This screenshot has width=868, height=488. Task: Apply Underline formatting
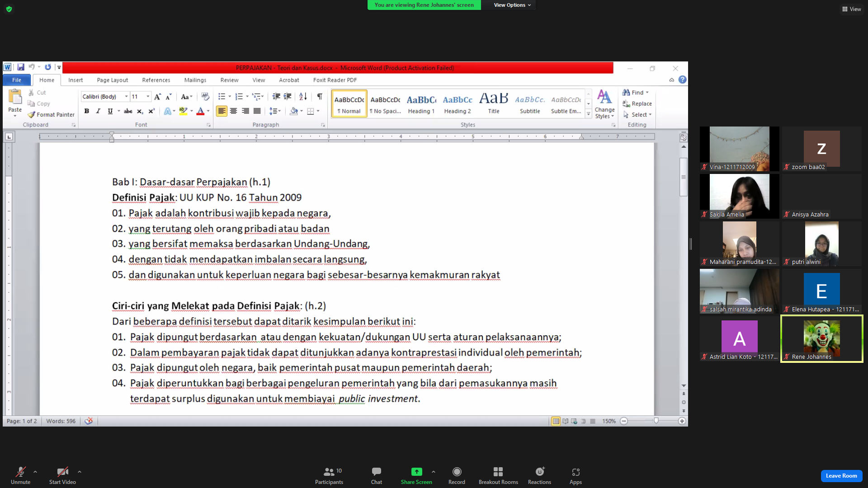pyautogui.click(x=110, y=111)
